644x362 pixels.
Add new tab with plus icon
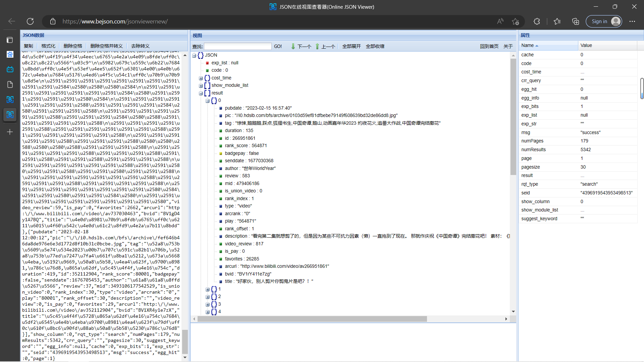point(10,132)
